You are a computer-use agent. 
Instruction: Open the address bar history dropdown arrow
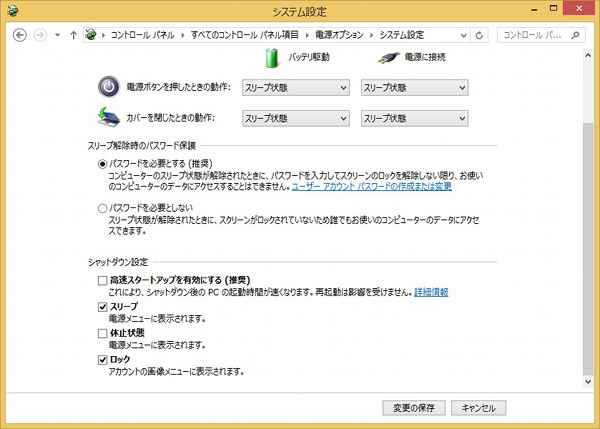tap(463, 36)
